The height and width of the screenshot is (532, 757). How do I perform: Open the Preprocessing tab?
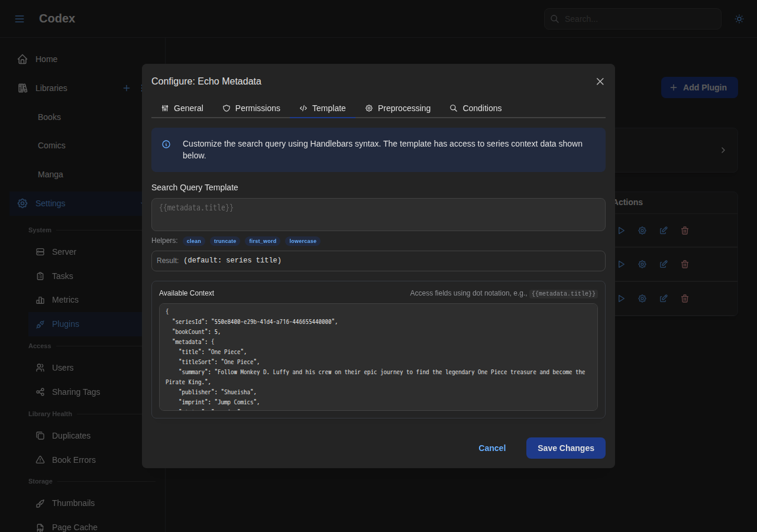point(398,108)
